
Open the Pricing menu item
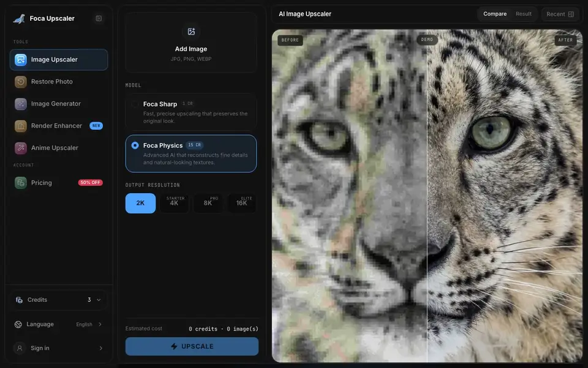click(59, 183)
